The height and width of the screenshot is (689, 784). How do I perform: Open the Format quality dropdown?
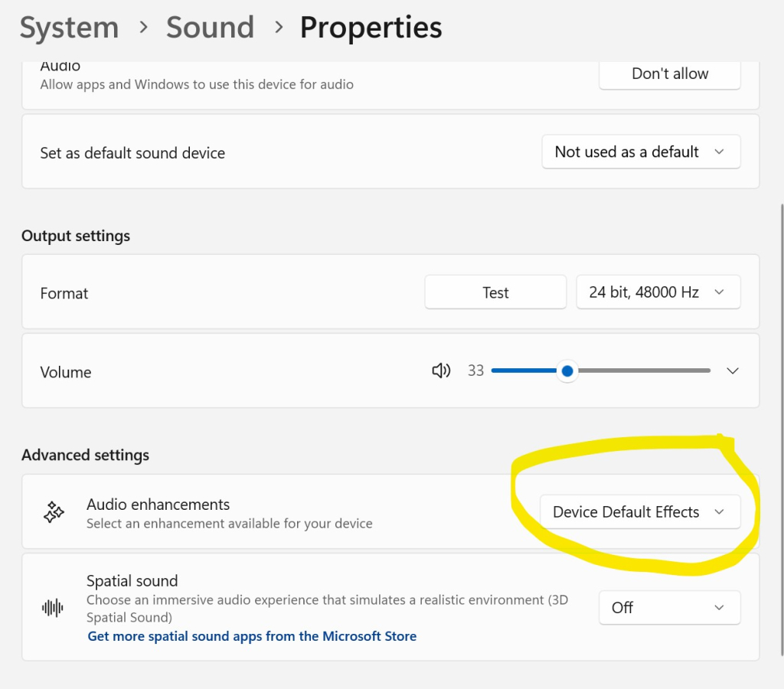coord(657,292)
